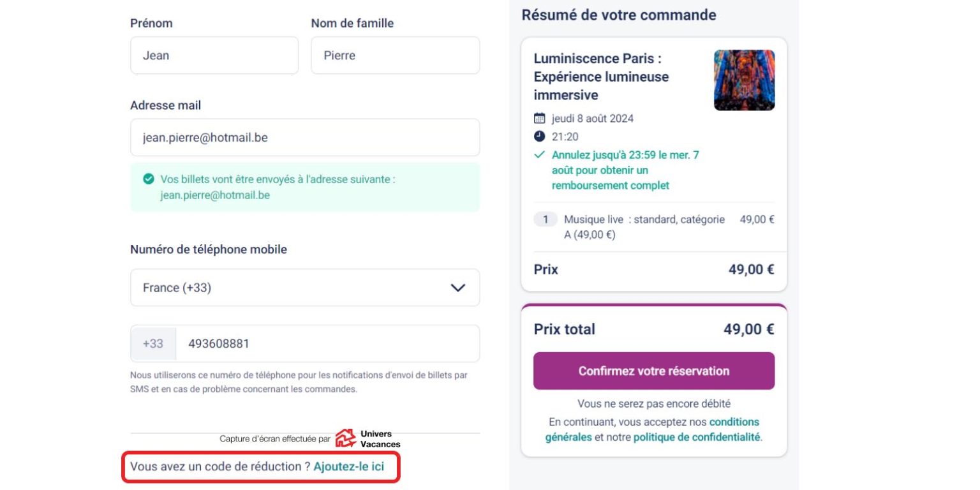Open the politique de confidentialité link
Screen dimensions: 980x490
point(697,437)
